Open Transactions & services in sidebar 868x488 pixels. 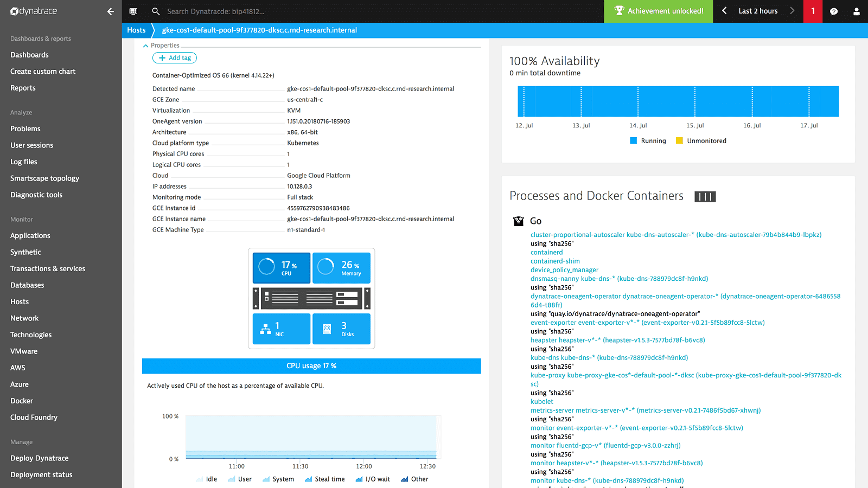click(48, 269)
